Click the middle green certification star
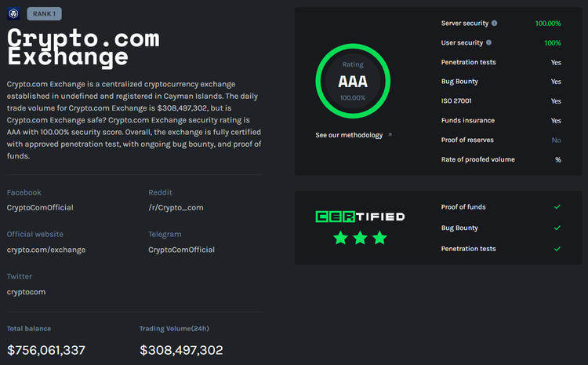 360,238
